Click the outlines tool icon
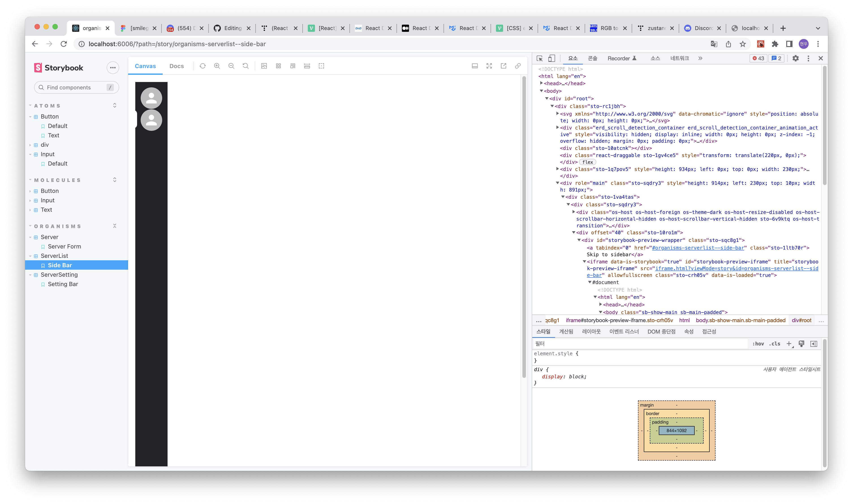Image resolution: width=853 pixels, height=504 pixels. click(321, 66)
